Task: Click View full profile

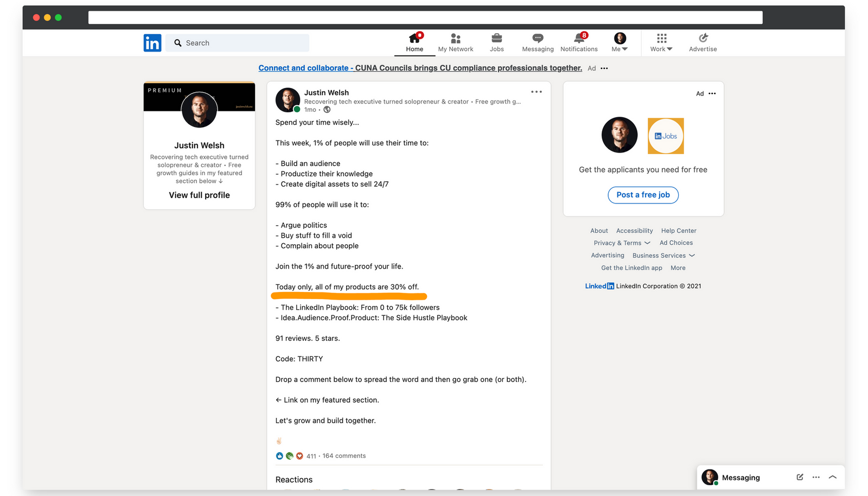Action: (x=199, y=195)
